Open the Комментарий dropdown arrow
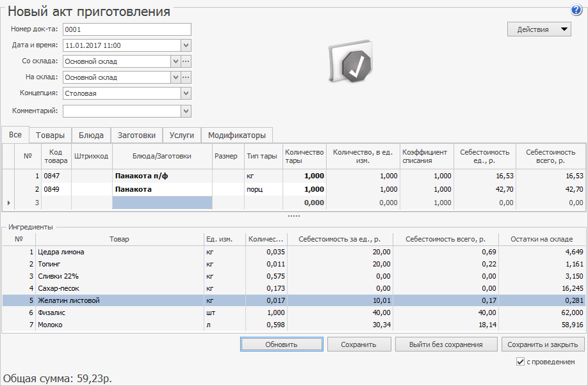 pyautogui.click(x=186, y=111)
